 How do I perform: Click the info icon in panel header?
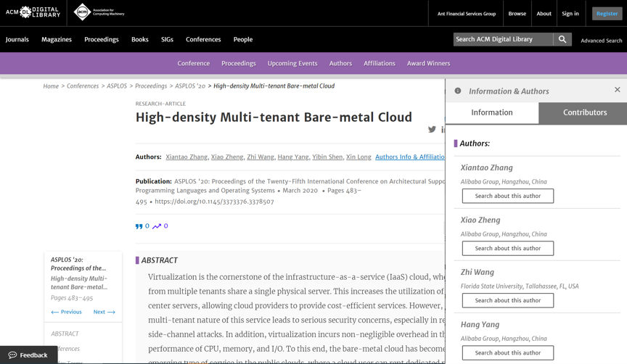(458, 91)
